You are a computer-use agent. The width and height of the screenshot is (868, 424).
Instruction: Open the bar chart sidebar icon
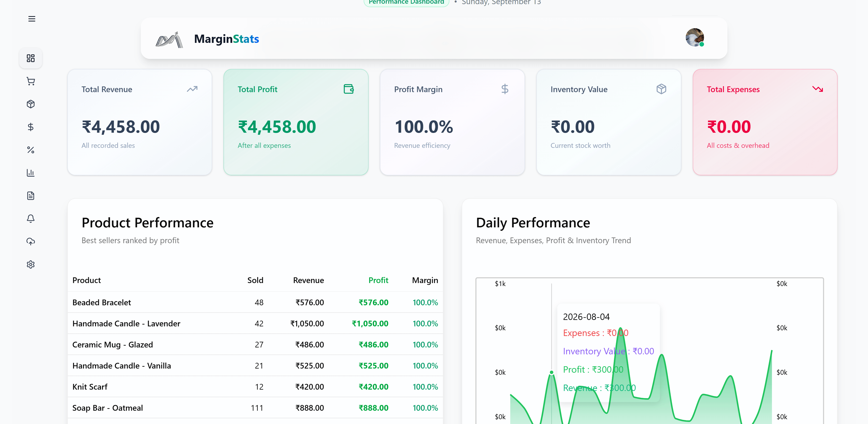pos(31,173)
